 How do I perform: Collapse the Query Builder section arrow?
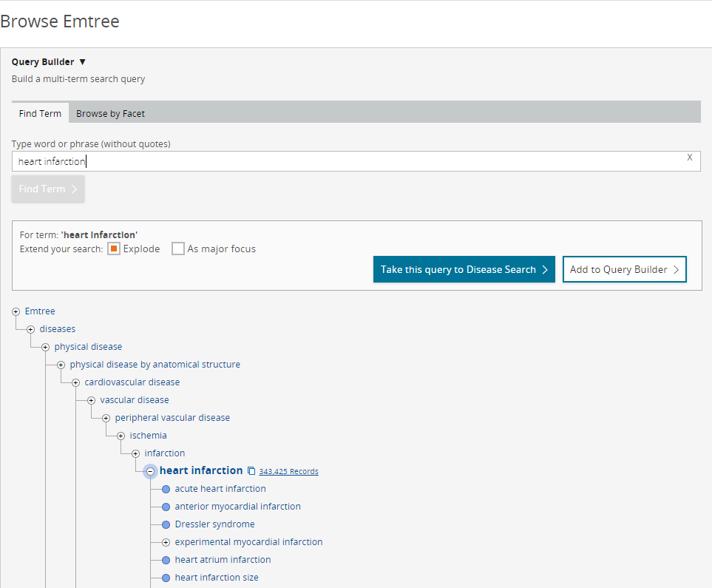coord(82,62)
